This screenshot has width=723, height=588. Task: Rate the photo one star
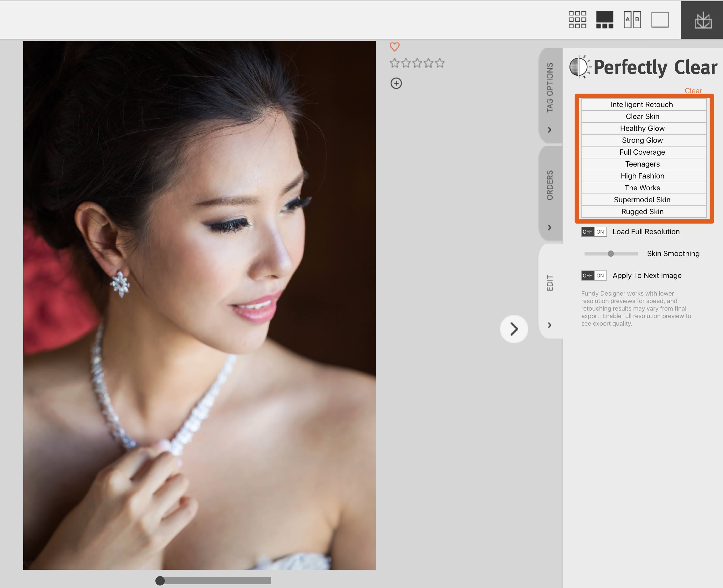coord(394,63)
